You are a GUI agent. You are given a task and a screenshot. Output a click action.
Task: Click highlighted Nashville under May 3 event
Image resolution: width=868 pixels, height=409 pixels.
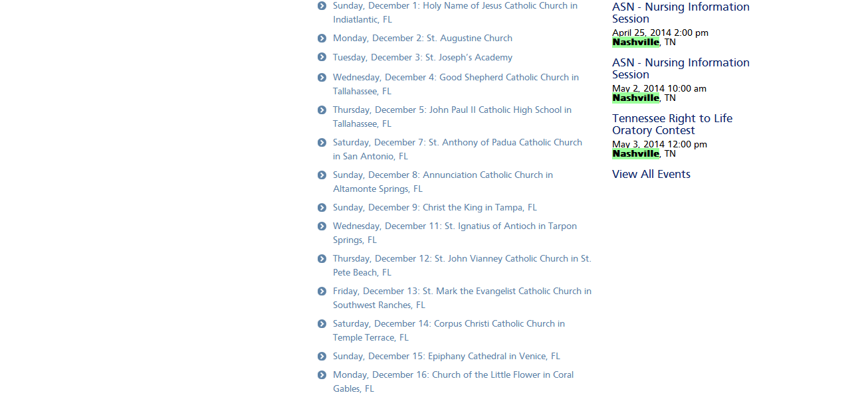[x=635, y=153]
